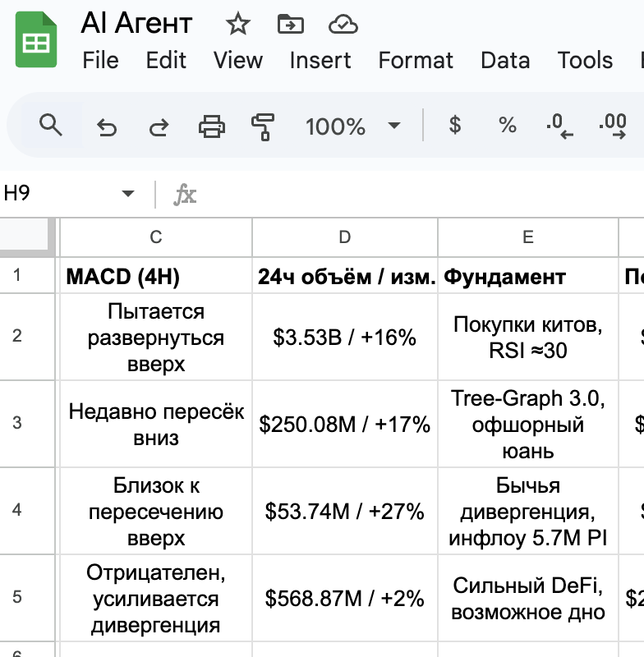The height and width of the screenshot is (657, 644).
Task: Move document using the folder icon
Action: click(290, 24)
